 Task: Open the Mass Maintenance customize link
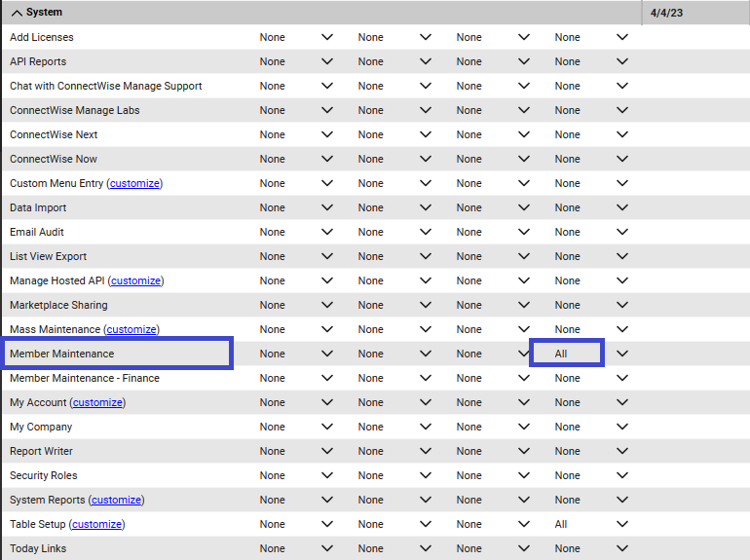pos(131,329)
